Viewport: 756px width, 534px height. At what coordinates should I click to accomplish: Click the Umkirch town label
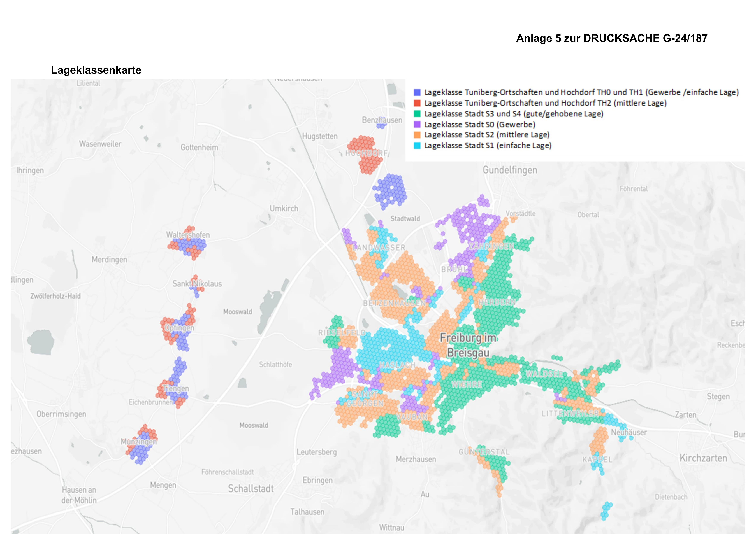click(284, 208)
